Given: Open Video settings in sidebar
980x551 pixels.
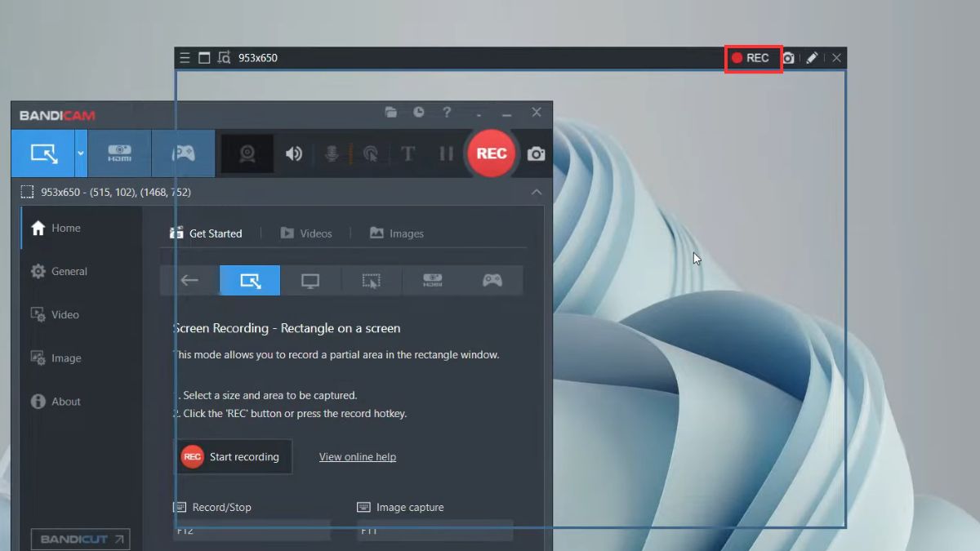Looking at the screenshot, I should click(81, 315).
